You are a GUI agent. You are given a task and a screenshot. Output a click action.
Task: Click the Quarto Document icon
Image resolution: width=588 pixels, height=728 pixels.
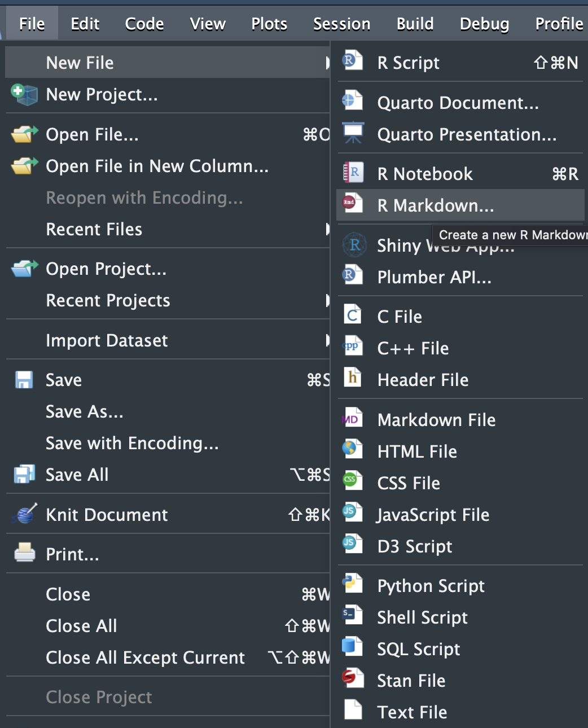353,100
